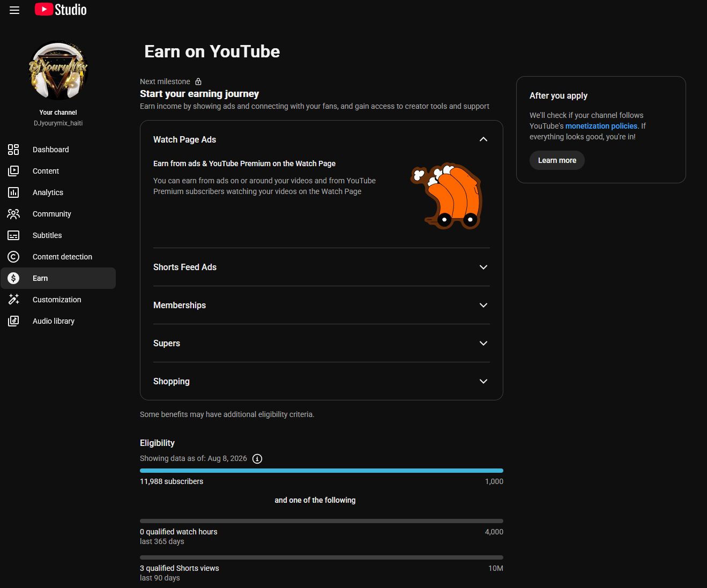Click the "4,000" watch hours target
This screenshot has width=707, height=588.
(x=494, y=532)
